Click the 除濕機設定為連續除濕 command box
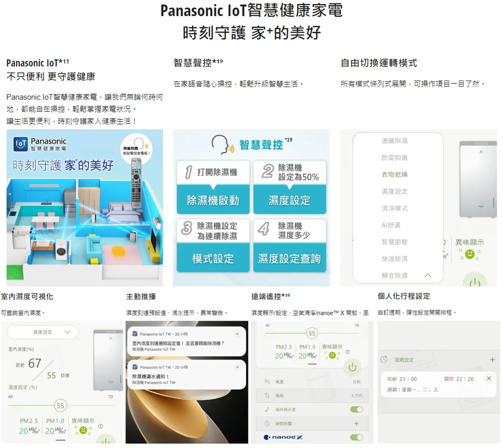The height and width of the screenshot is (448, 503). 213,231
